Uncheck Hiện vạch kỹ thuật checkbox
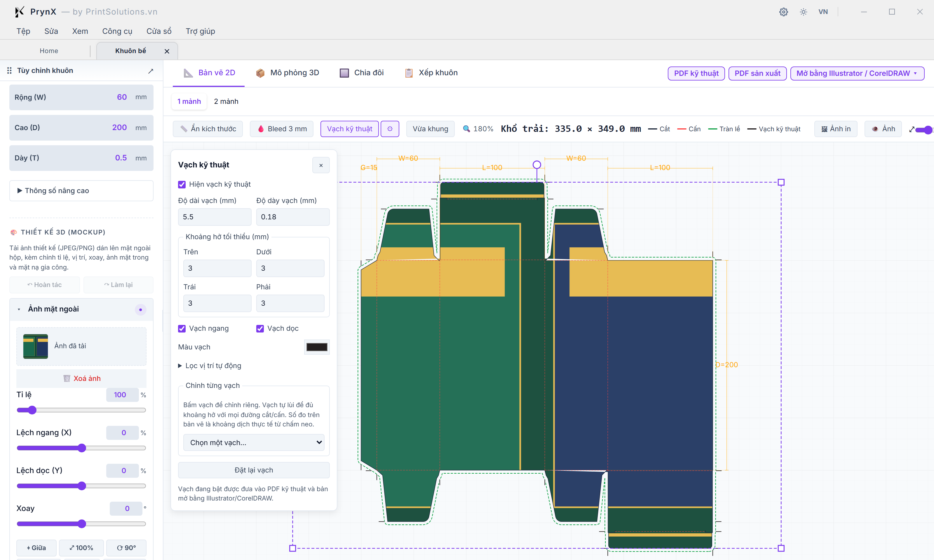Image resolution: width=934 pixels, height=560 pixels. (182, 184)
